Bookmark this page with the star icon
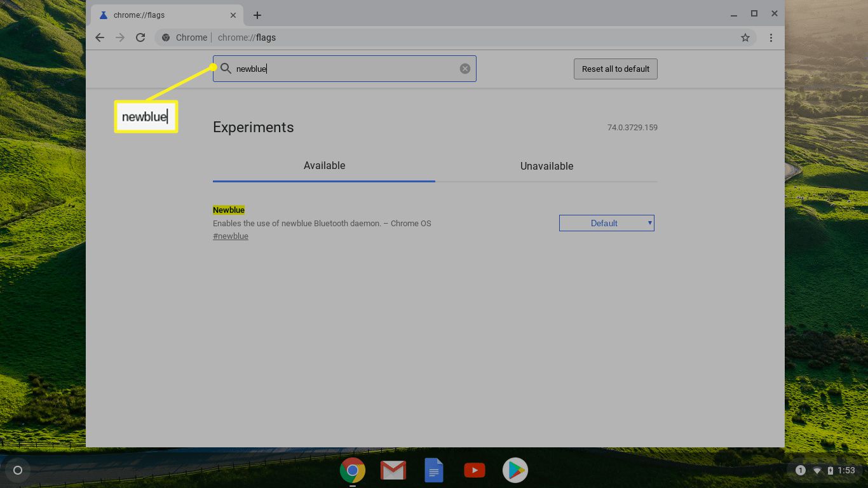868x488 pixels. point(745,37)
